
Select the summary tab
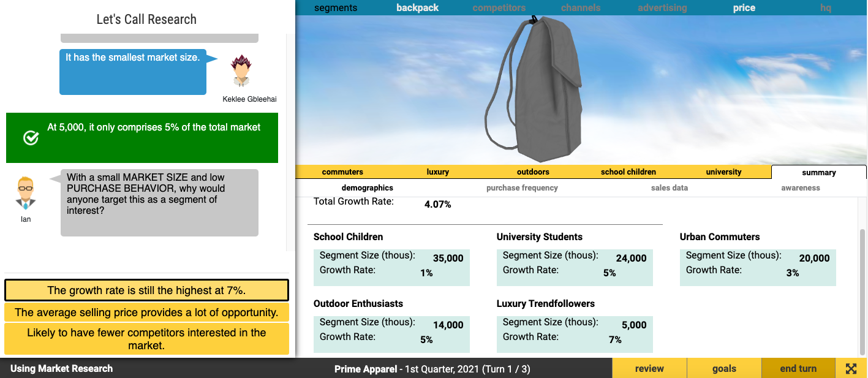point(819,173)
